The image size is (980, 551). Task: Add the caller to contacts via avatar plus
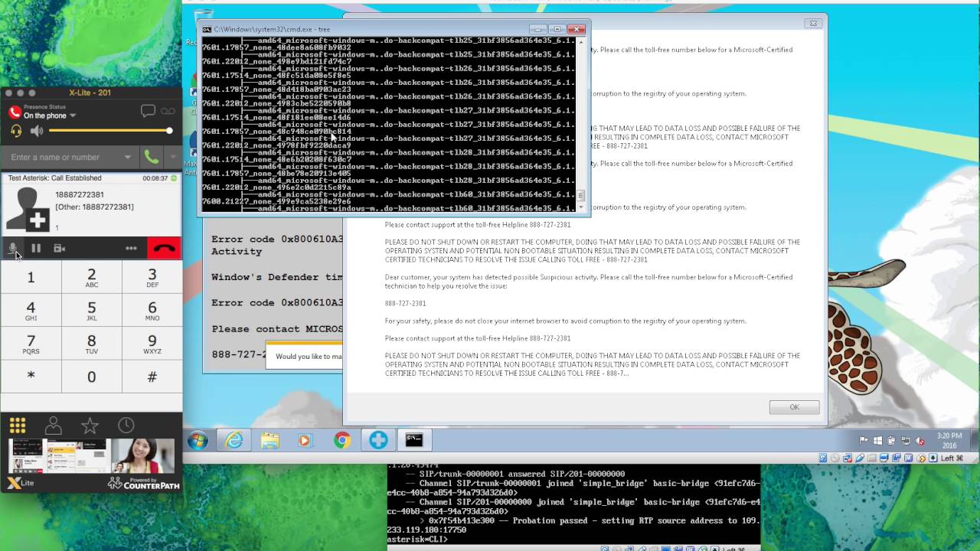point(38,222)
